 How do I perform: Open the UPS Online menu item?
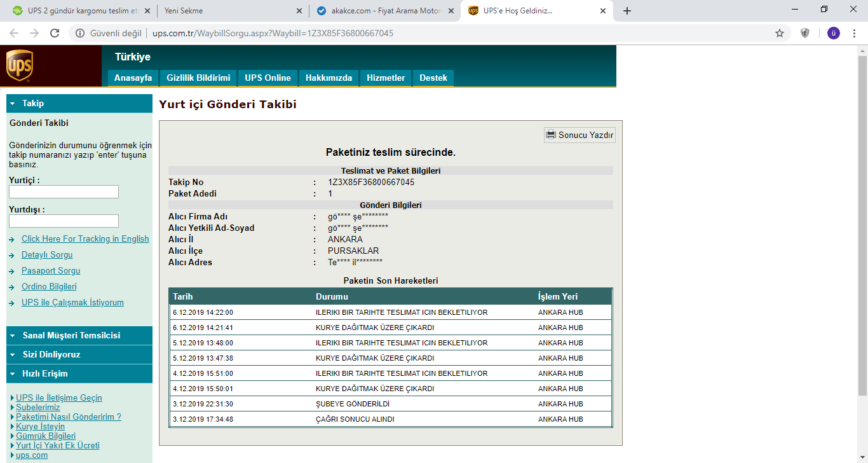[268, 78]
